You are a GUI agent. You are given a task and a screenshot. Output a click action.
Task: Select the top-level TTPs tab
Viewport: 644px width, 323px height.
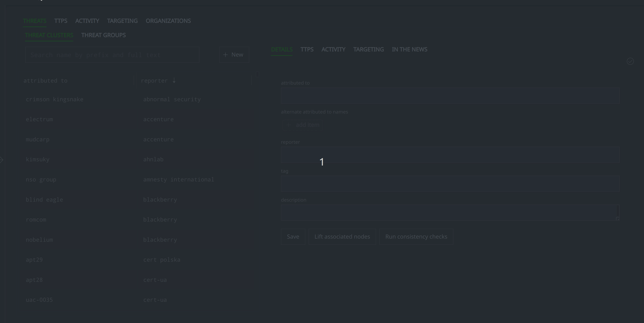(x=61, y=21)
